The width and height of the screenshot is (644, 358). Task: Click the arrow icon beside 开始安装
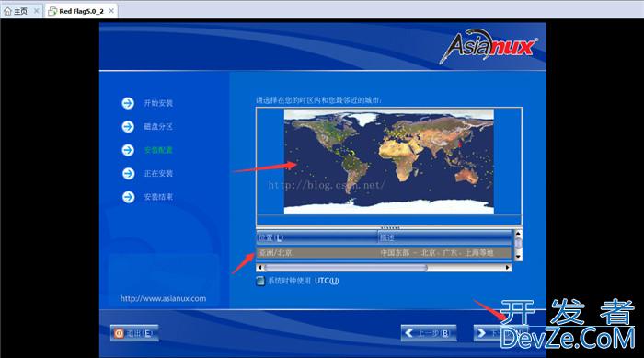coord(128,103)
